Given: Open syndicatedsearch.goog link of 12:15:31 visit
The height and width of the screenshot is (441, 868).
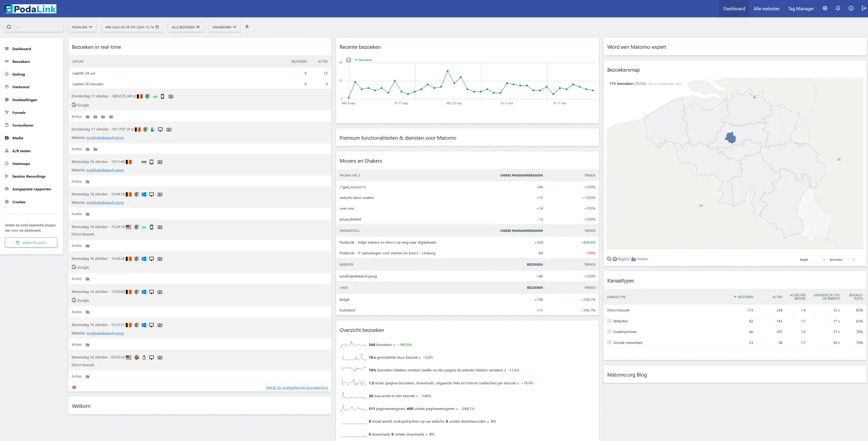Looking at the screenshot, I should click(105, 333).
